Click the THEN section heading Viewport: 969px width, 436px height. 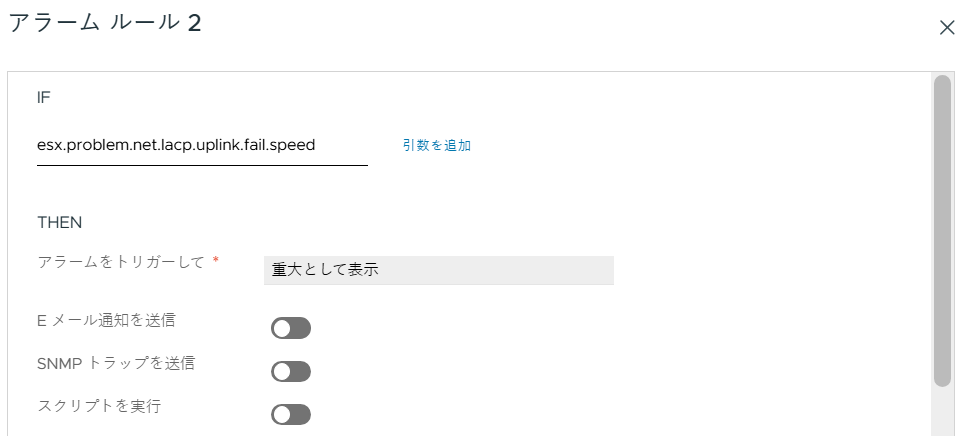click(59, 222)
